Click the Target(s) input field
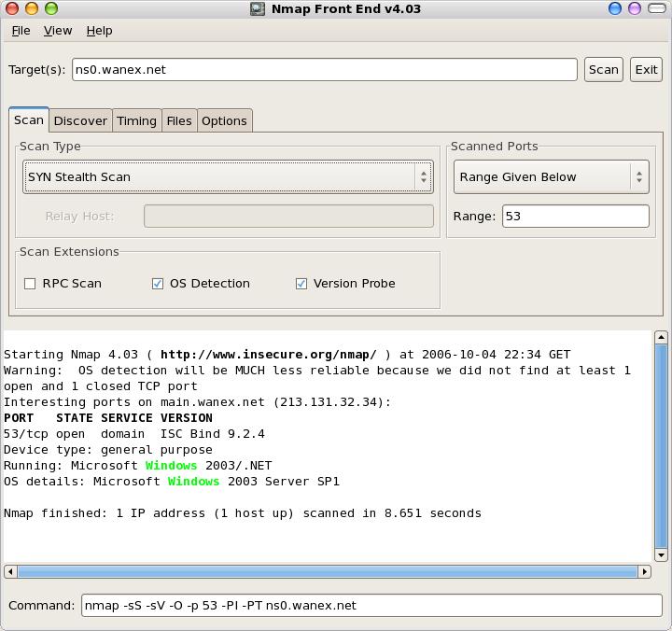This screenshot has height=631, width=672. point(325,69)
